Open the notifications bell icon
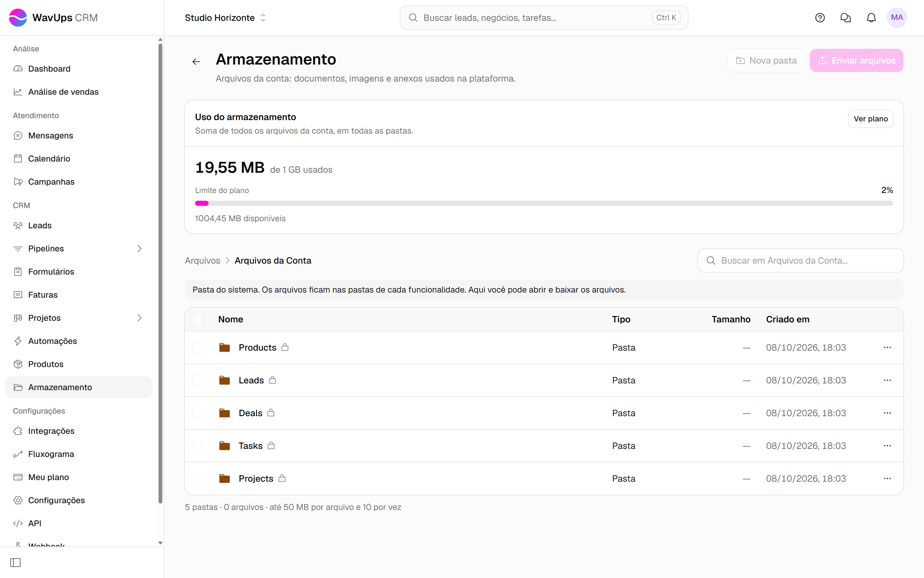924x578 pixels. [871, 18]
